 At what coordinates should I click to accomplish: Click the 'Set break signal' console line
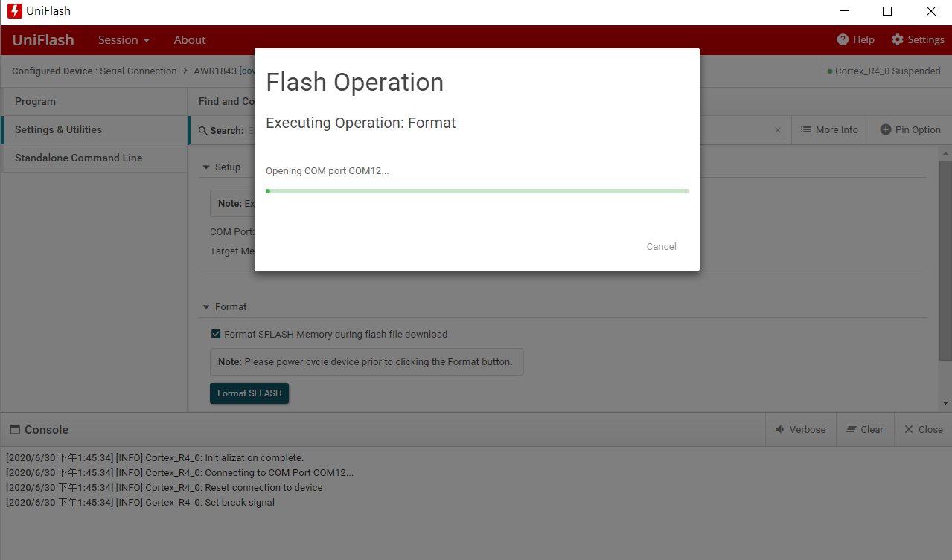(140, 502)
